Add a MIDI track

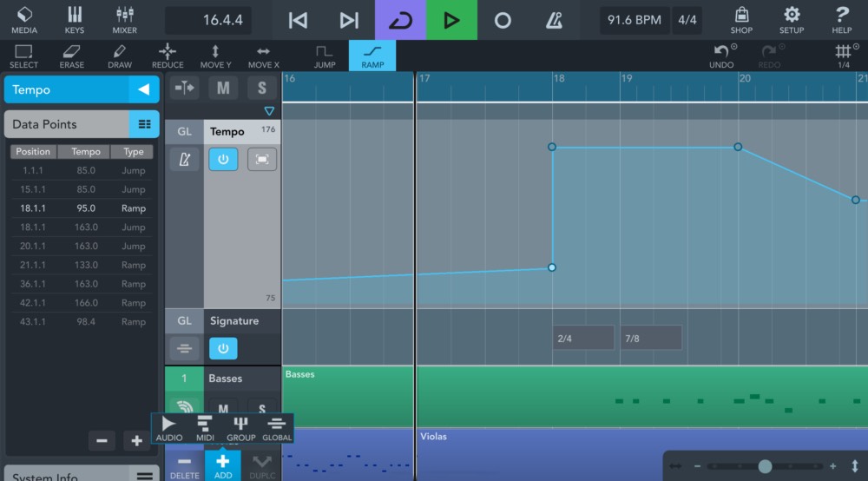pyautogui.click(x=205, y=428)
